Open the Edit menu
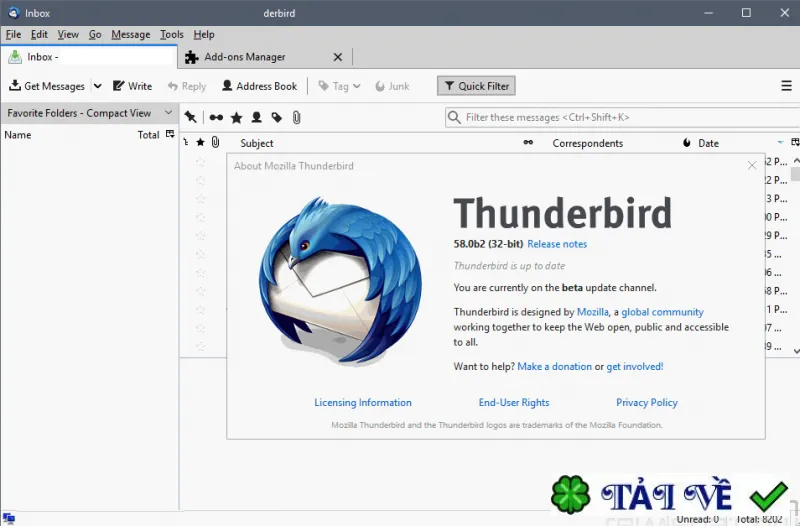 (39, 34)
